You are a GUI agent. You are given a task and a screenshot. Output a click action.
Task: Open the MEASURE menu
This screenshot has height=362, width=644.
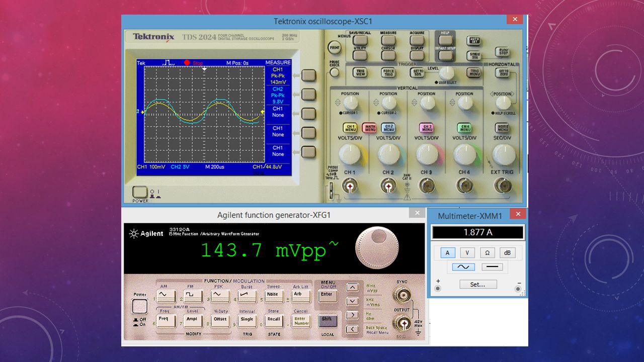pos(388,40)
